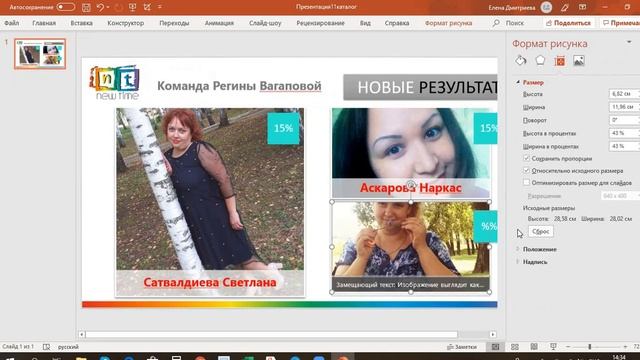Undo the last action with the arrow icon

pyautogui.click(x=100, y=7)
